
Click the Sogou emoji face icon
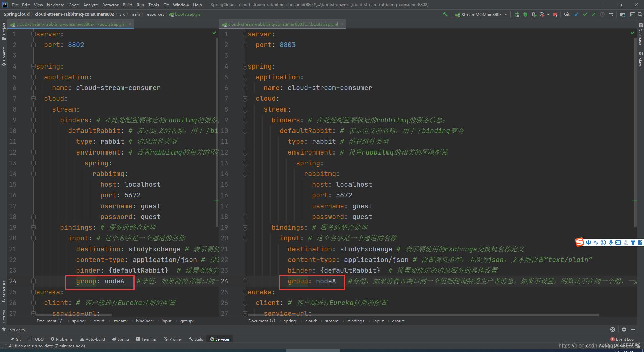(x=603, y=243)
